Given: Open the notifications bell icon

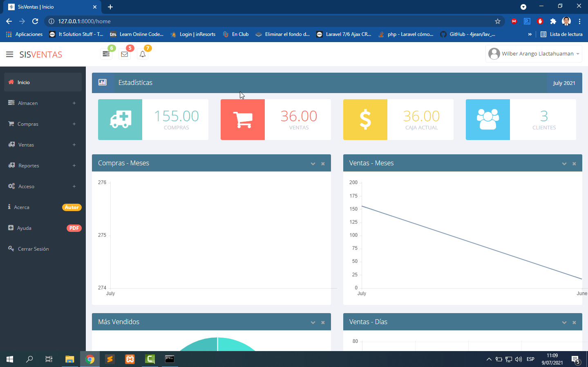Looking at the screenshot, I should pos(143,54).
